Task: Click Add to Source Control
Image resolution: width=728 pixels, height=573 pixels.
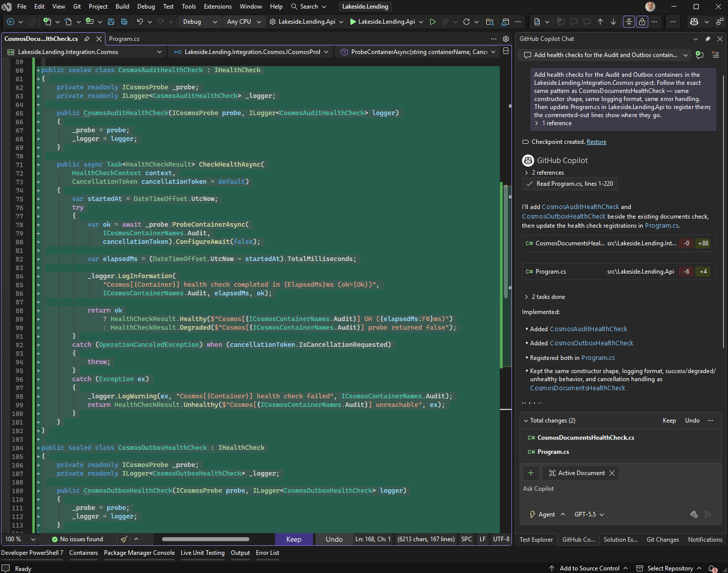Action: point(589,568)
